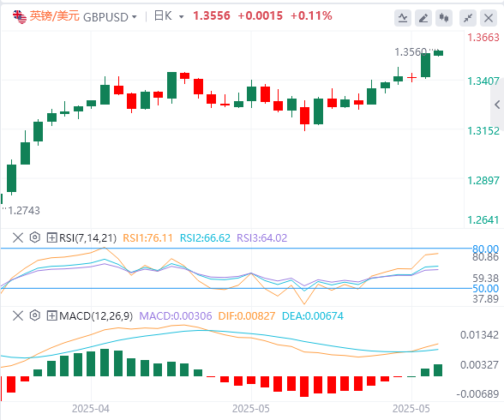
Task: Open MACD indicator settings gear
Action: point(34,315)
